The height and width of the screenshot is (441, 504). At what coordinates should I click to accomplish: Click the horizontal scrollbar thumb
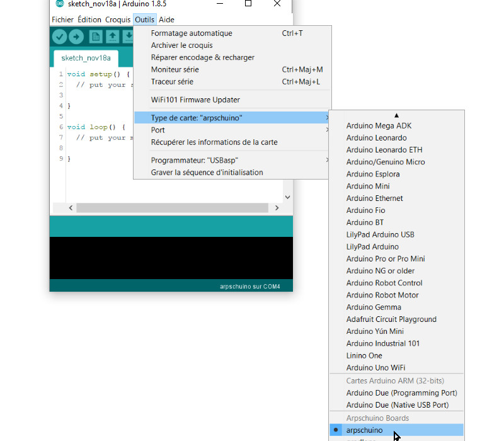pos(172,208)
